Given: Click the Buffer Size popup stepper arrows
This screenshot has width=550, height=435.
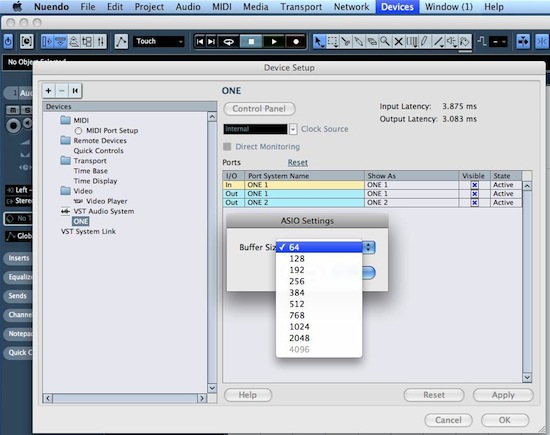Looking at the screenshot, I should point(368,247).
